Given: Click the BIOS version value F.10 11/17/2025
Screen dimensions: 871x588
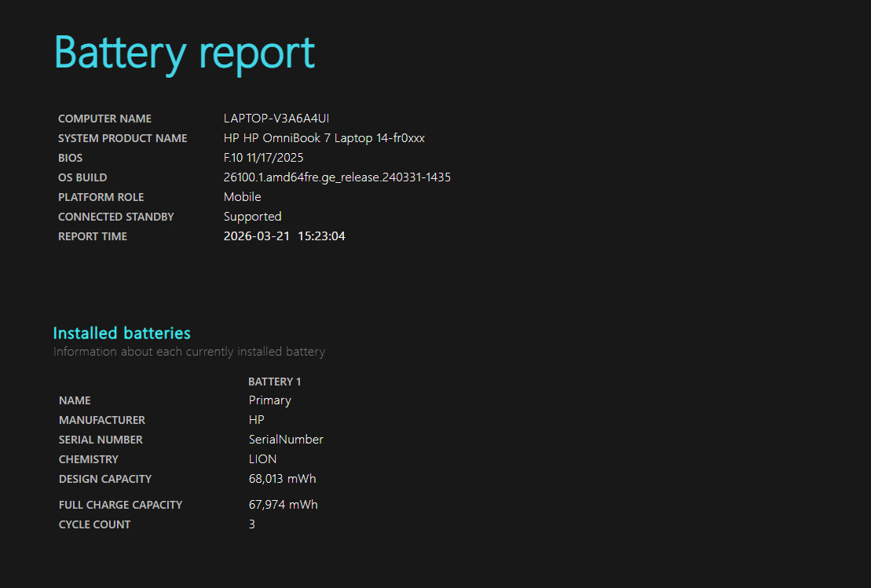Looking at the screenshot, I should (263, 158).
